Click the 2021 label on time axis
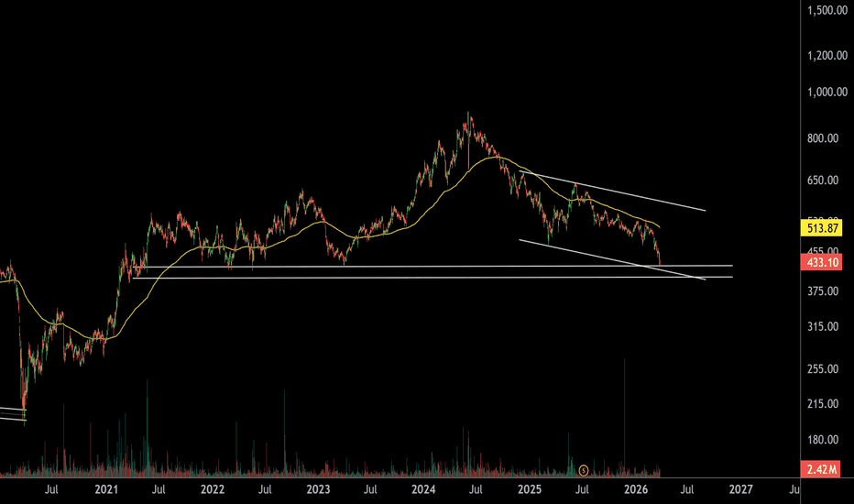 [106, 489]
